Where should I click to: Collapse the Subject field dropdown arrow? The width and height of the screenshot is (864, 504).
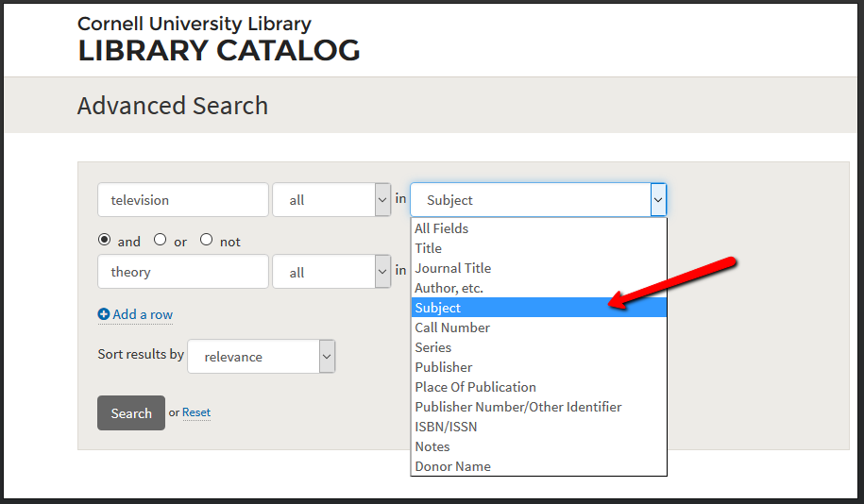pos(658,199)
